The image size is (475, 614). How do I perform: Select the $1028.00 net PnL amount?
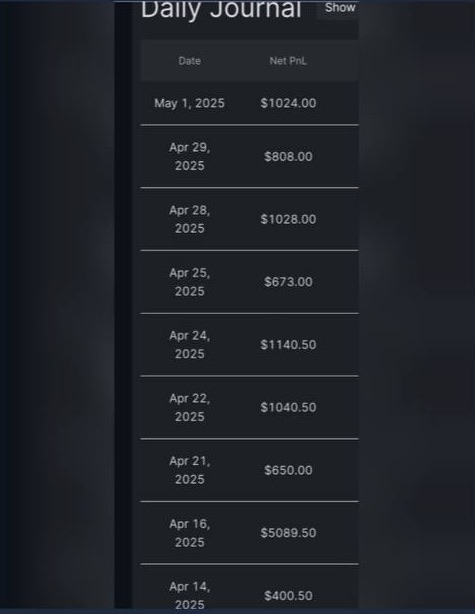coord(288,219)
